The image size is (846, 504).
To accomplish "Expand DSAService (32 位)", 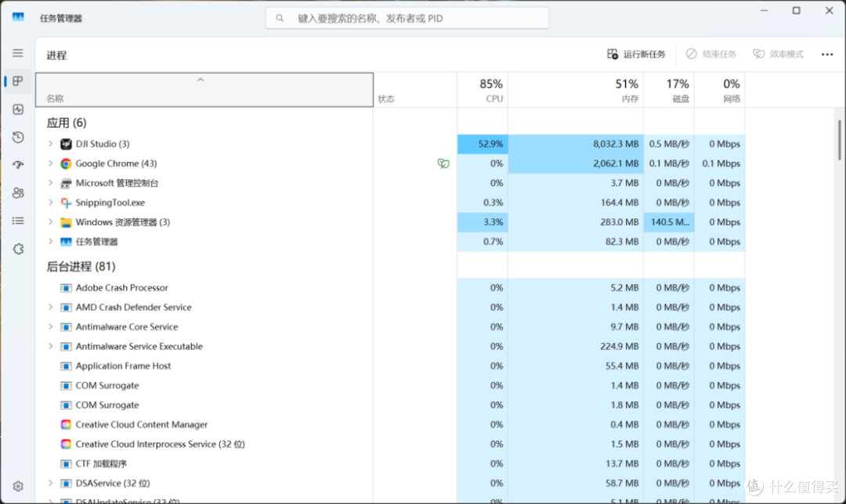I will [x=50, y=483].
